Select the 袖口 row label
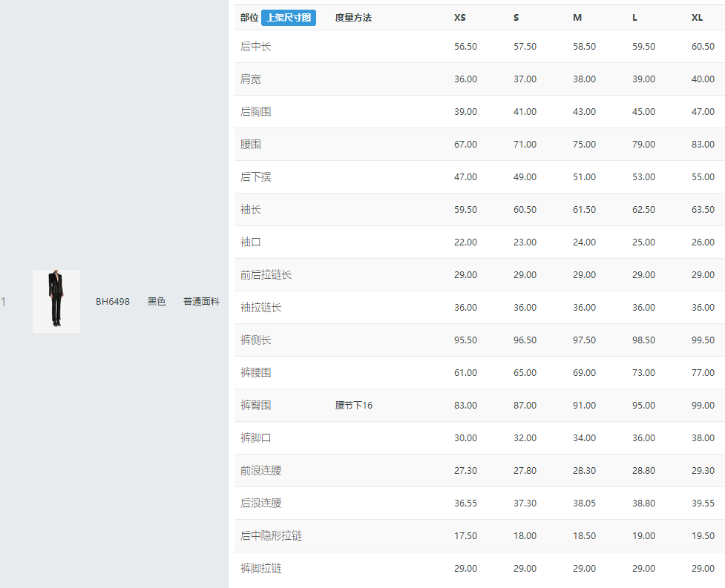 point(251,242)
